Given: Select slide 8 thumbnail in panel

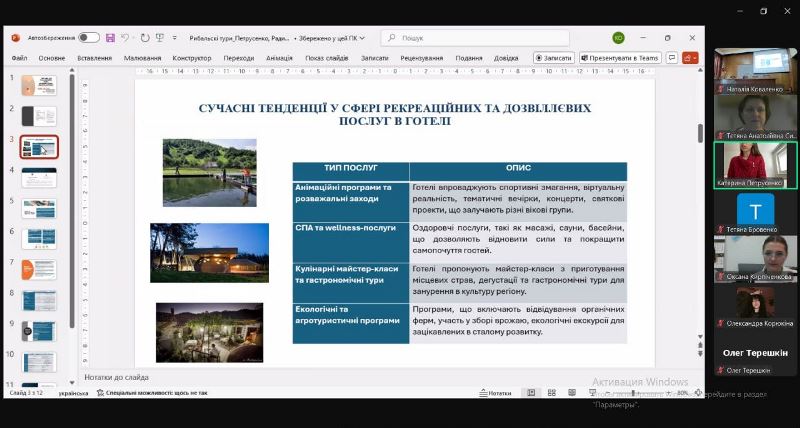Looking at the screenshot, I should (39, 300).
